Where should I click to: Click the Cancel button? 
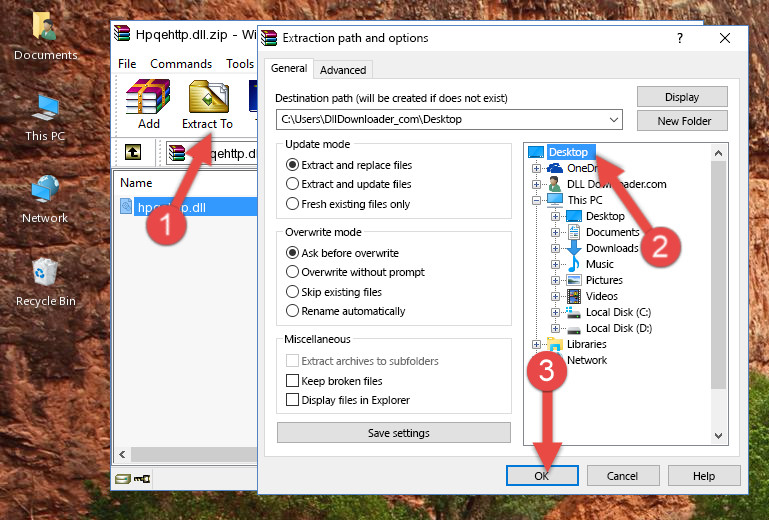coord(622,476)
